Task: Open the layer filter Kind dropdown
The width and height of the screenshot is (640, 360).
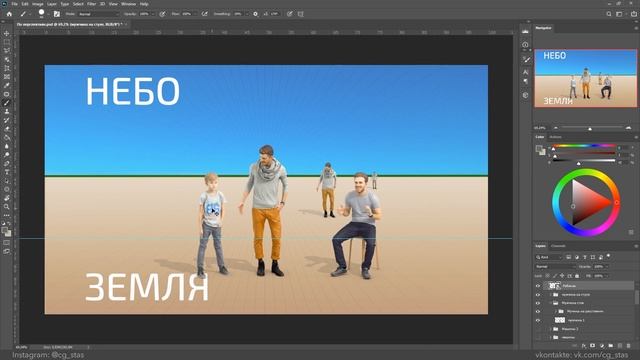Action: pos(549,257)
